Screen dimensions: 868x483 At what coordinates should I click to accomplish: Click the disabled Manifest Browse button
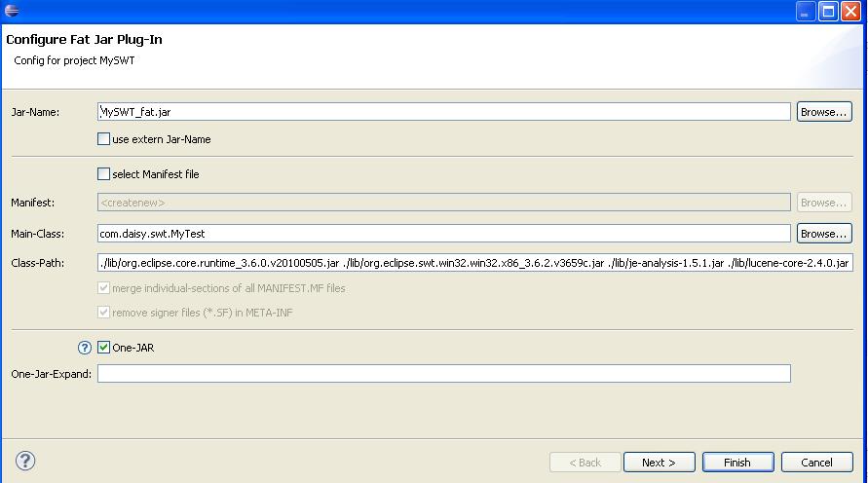[x=824, y=203]
